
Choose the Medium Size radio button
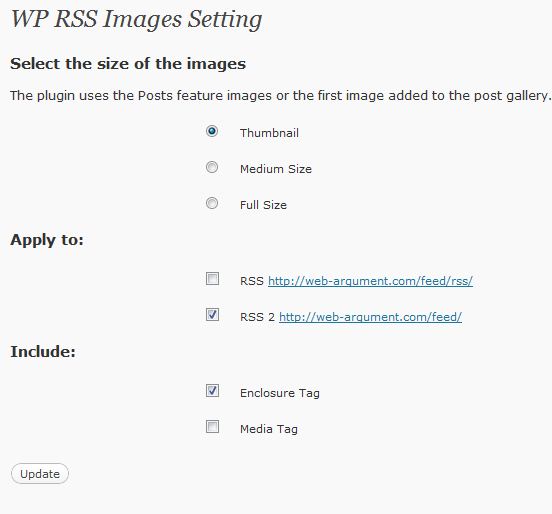pos(212,167)
